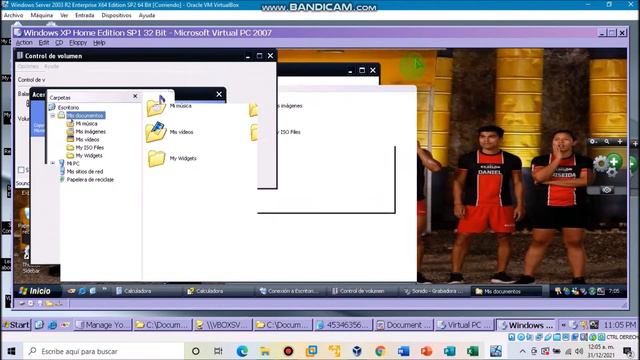The height and width of the screenshot is (360, 640).
Task: Open the CD menu in Virtual PC
Action: point(59,42)
